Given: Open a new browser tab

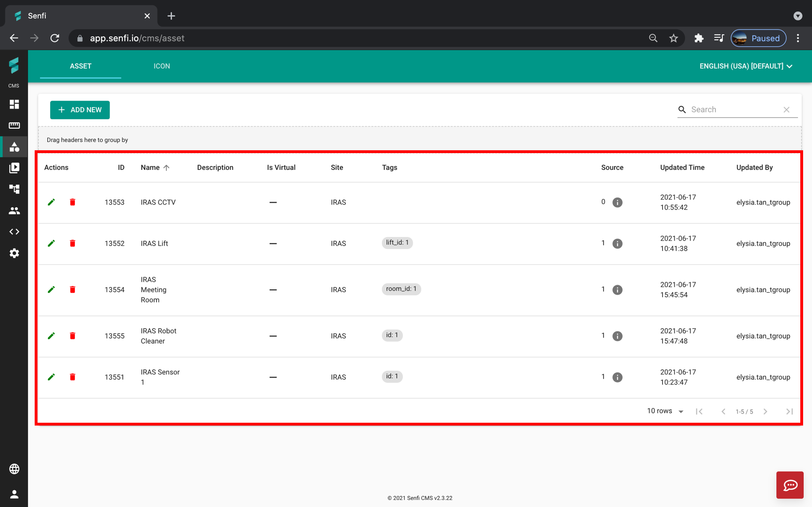Looking at the screenshot, I should click(171, 16).
